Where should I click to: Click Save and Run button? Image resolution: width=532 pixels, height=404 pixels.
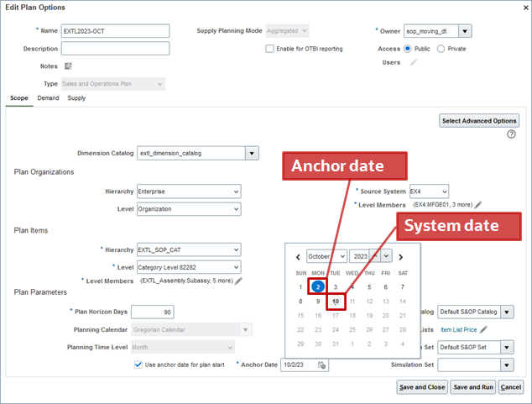(473, 387)
